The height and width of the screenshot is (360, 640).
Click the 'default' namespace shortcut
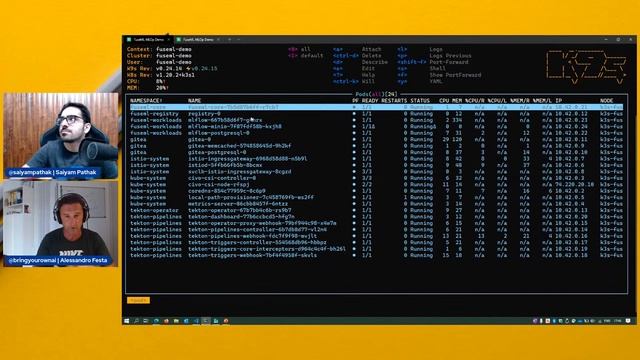(x=312, y=56)
